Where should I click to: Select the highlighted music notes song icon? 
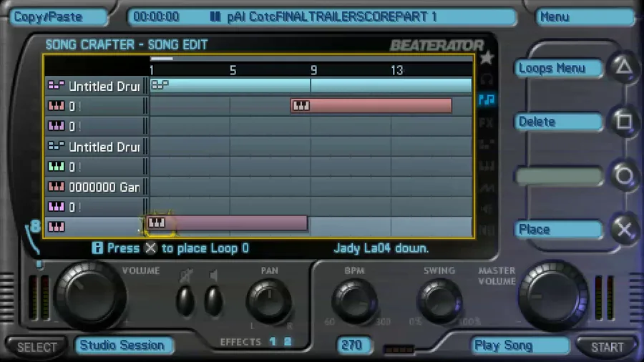[487, 99]
